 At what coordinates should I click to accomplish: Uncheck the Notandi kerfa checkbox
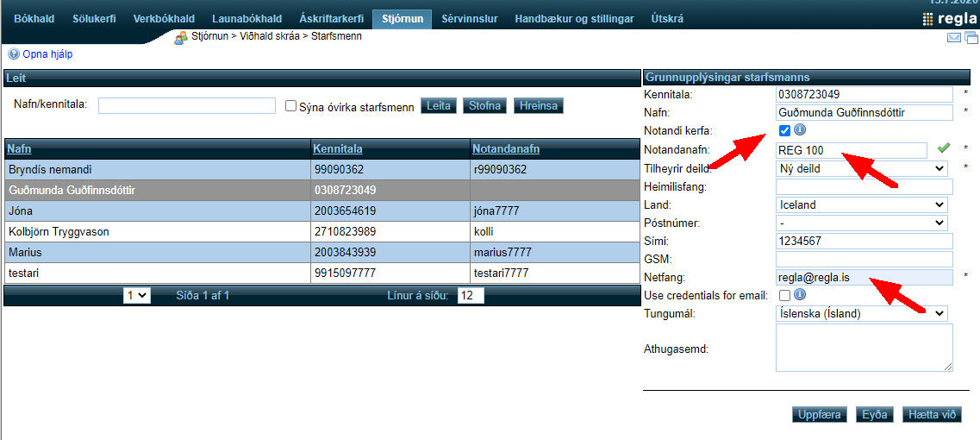tap(784, 131)
